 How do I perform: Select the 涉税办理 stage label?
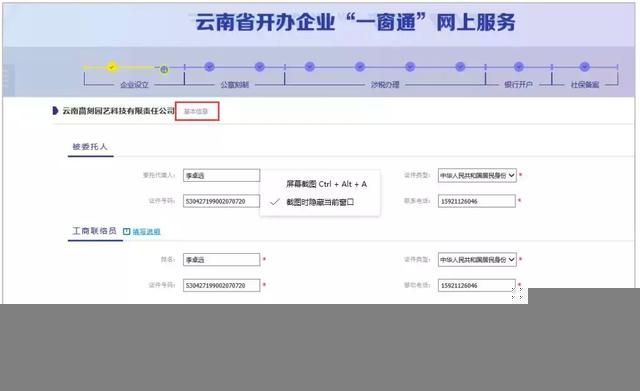click(385, 84)
